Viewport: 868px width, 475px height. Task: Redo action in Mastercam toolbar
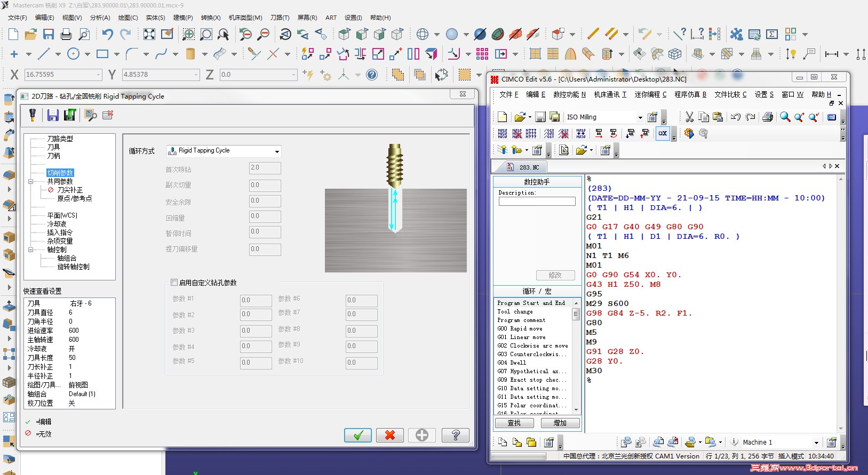(125, 35)
